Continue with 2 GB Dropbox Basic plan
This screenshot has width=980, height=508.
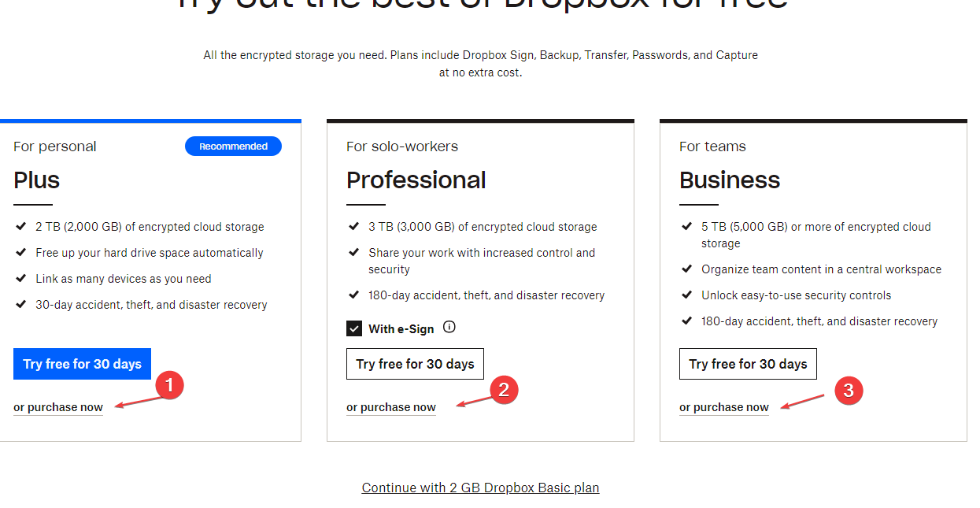[x=480, y=488]
